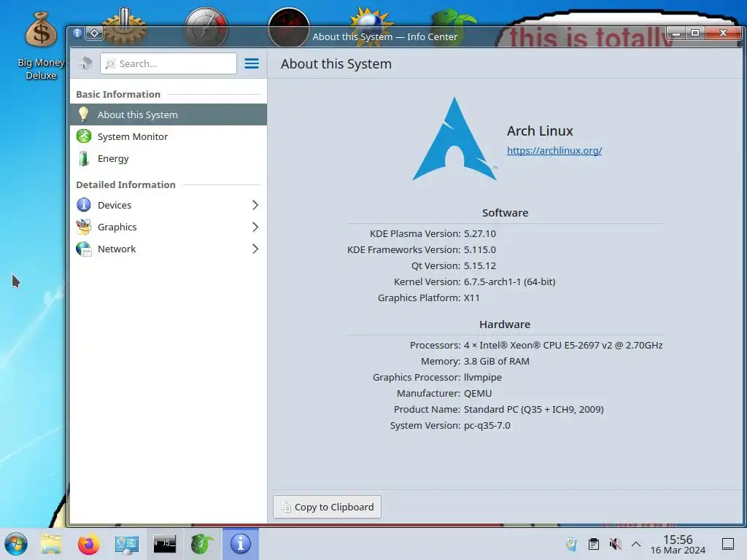Open the file manager folder taskbar icon

click(x=51, y=544)
